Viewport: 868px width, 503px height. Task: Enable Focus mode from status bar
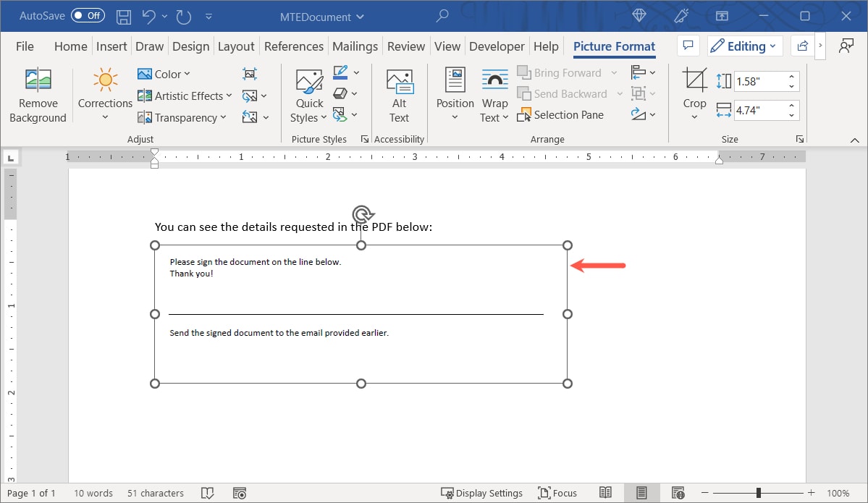coord(557,493)
